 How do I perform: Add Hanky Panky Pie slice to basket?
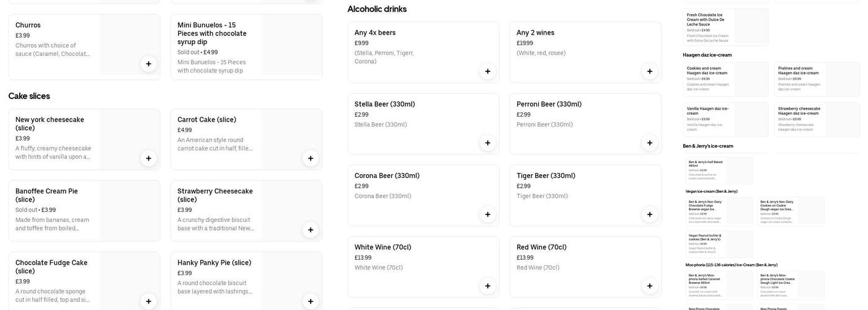[311, 301]
